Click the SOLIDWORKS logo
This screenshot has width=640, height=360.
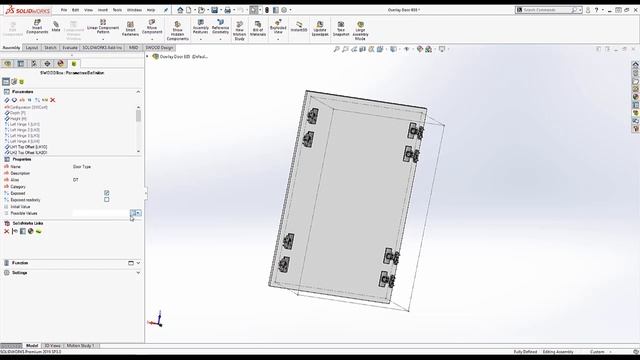coord(28,10)
